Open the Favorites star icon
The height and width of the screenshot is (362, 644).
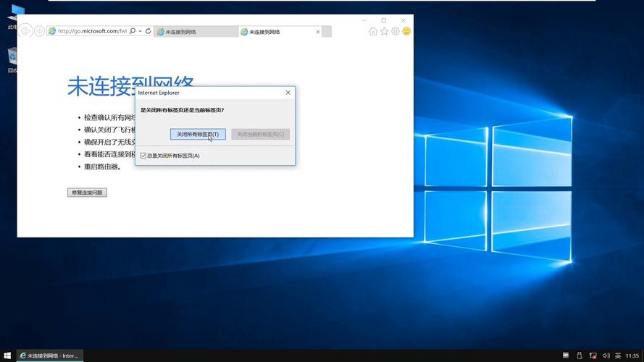tap(384, 31)
